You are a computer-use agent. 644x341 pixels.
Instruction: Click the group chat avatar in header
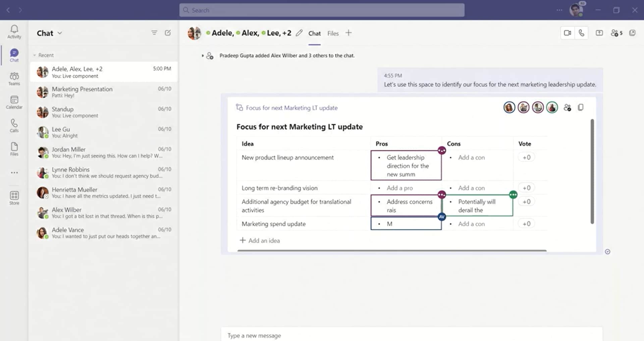(x=194, y=33)
